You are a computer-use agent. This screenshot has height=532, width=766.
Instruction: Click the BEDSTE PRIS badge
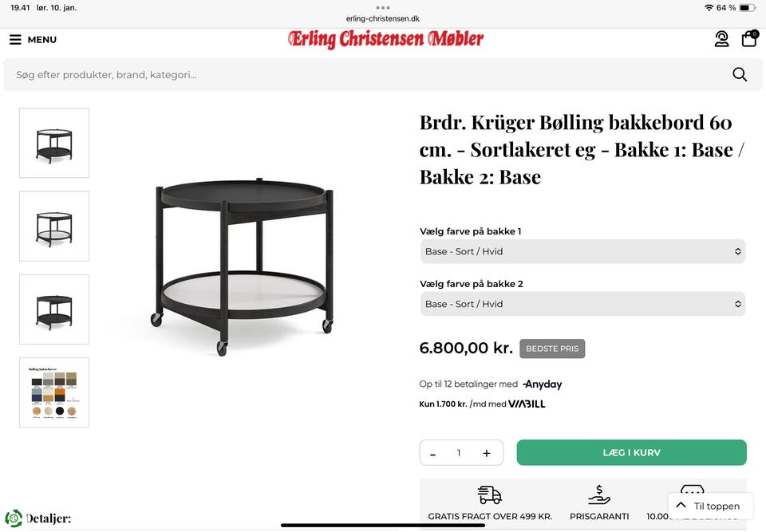pos(552,349)
